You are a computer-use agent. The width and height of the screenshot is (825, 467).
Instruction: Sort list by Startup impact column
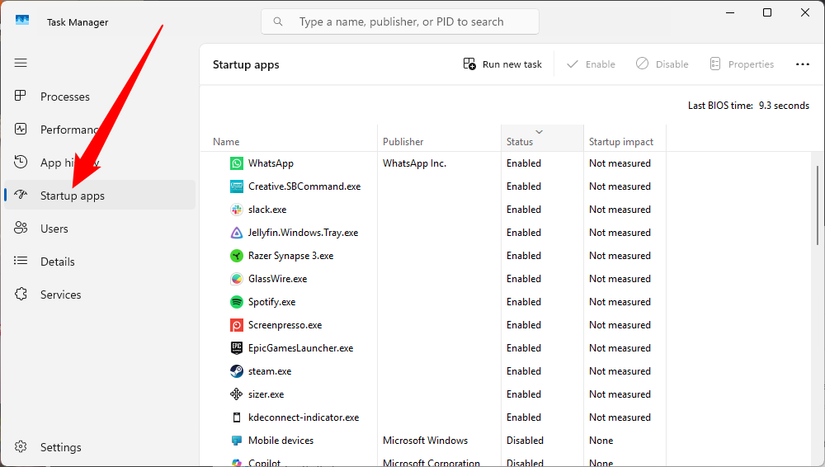pyautogui.click(x=624, y=142)
